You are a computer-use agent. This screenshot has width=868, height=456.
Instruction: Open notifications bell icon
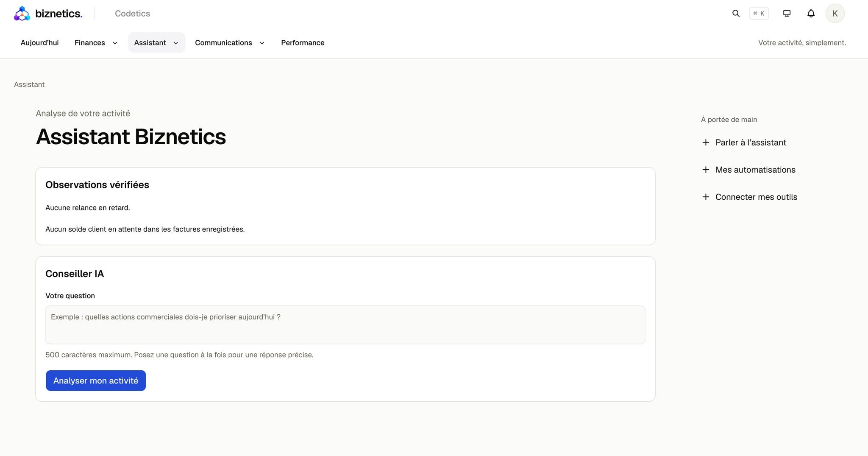pos(811,14)
